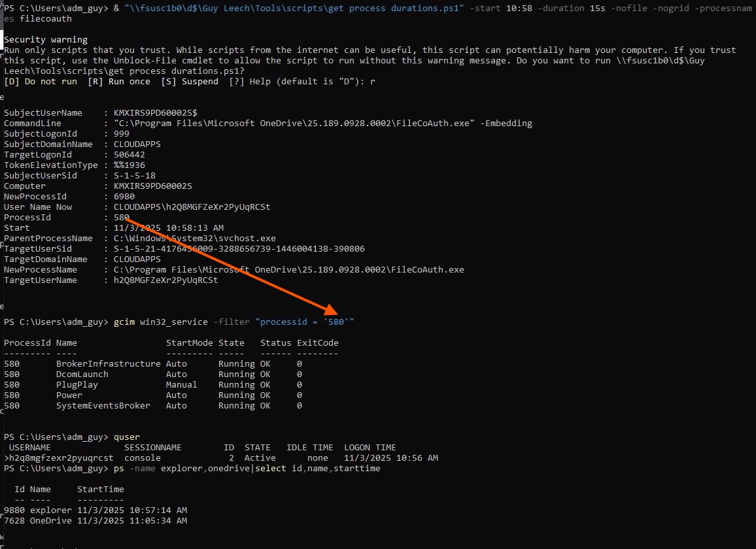The height and width of the screenshot is (549, 756).
Task: Click the ParentProcessName svchost.exe path
Action: [195, 238]
